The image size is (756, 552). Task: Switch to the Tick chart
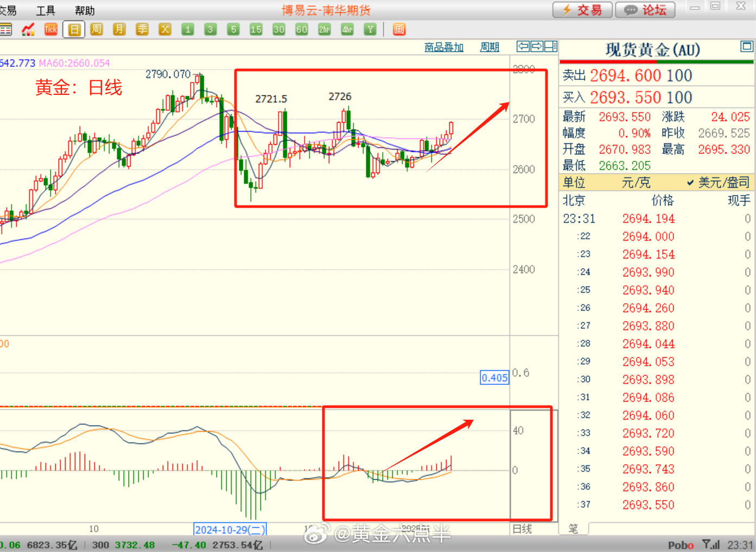click(x=51, y=29)
